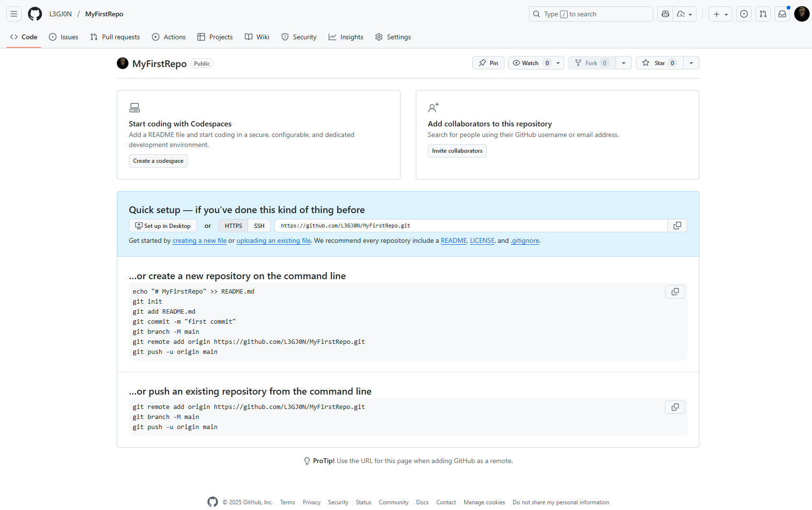Switch the clone URL to SSH
Image resolution: width=812 pixels, height=510 pixels.
click(x=259, y=225)
